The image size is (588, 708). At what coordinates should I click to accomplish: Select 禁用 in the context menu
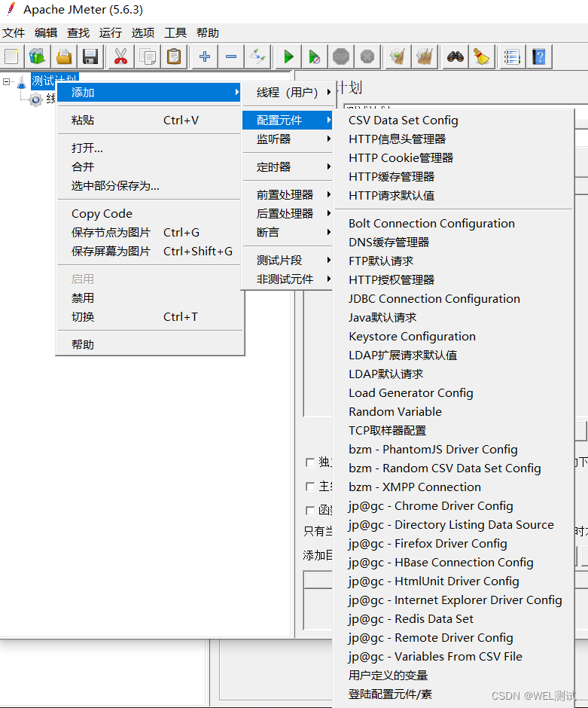149,298
